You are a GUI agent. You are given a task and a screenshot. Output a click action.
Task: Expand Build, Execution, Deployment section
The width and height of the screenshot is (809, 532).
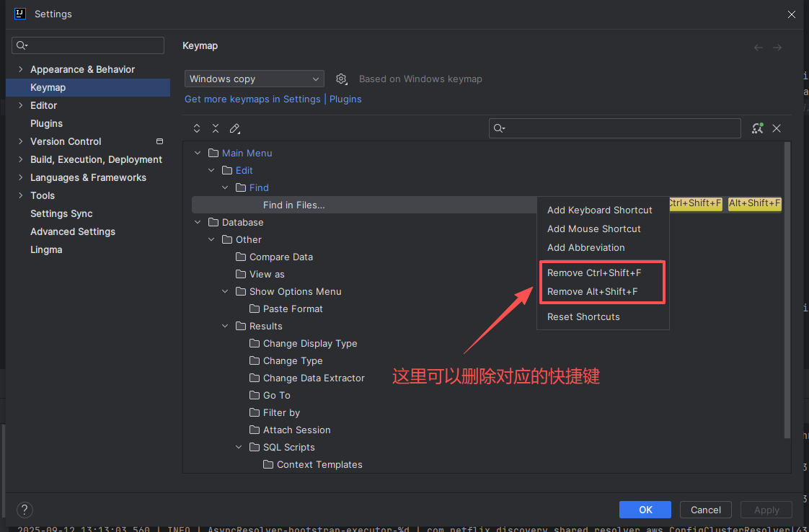pos(21,159)
